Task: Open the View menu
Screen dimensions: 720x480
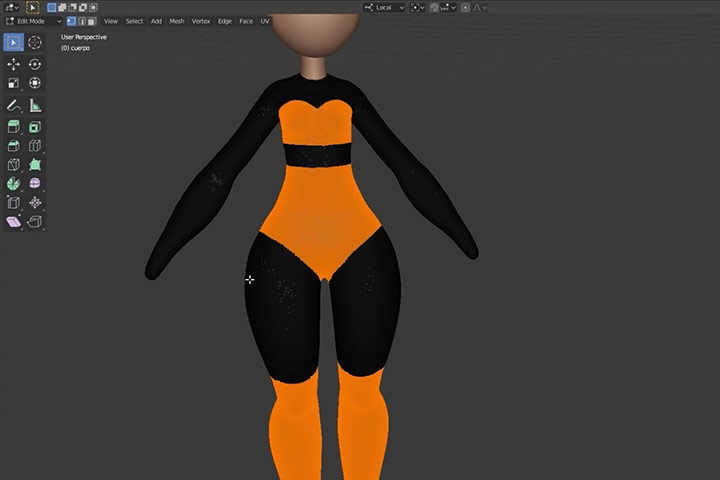Action: tap(111, 21)
